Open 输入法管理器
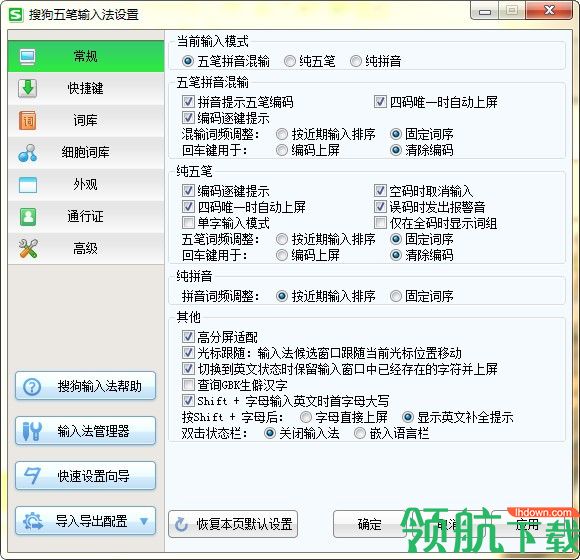Screen dimensions: 580x560 pos(85,431)
